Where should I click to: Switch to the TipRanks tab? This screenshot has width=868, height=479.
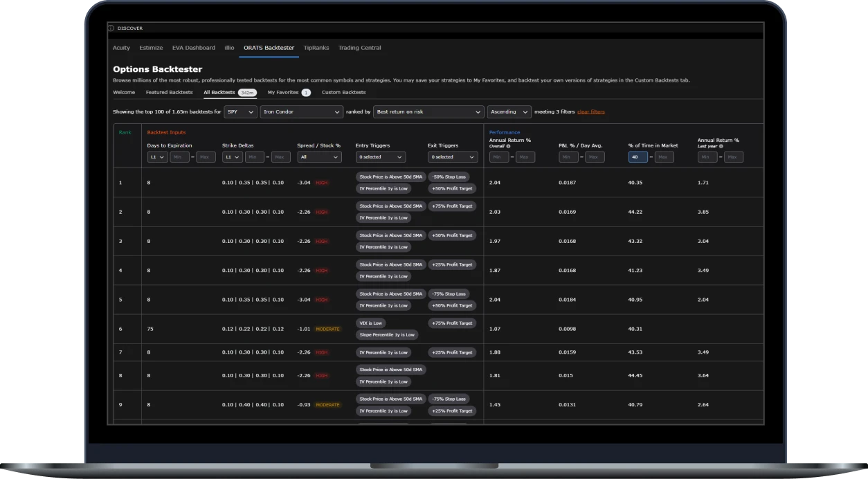click(316, 48)
